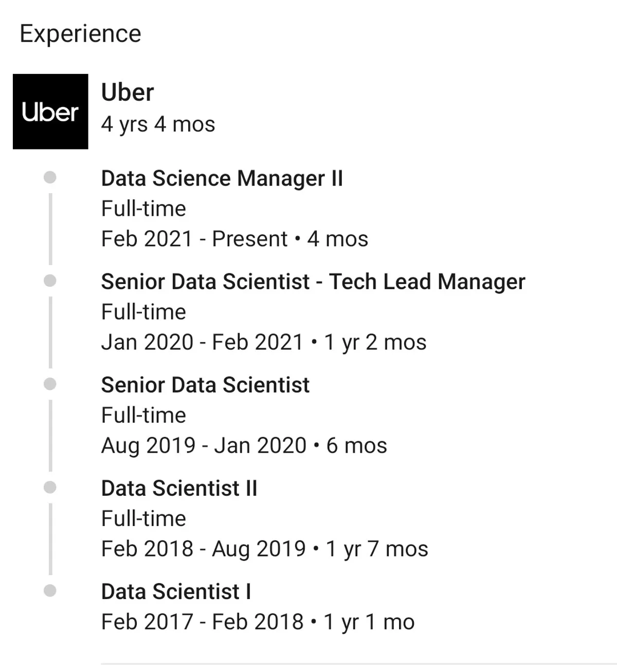Click the timeline dot beside Tech Lead Manager role
Screen dimensions: 617x672
point(50,281)
